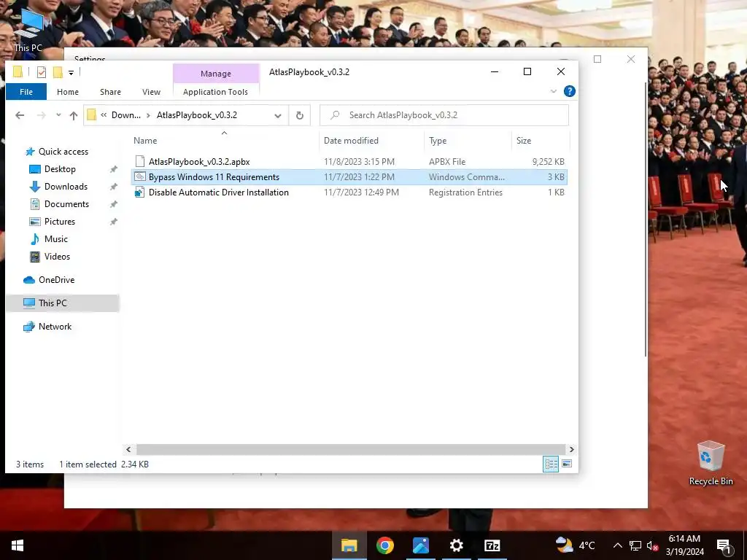Screen dimensions: 747x560
Task: Open the network tray icon
Action: point(635,545)
